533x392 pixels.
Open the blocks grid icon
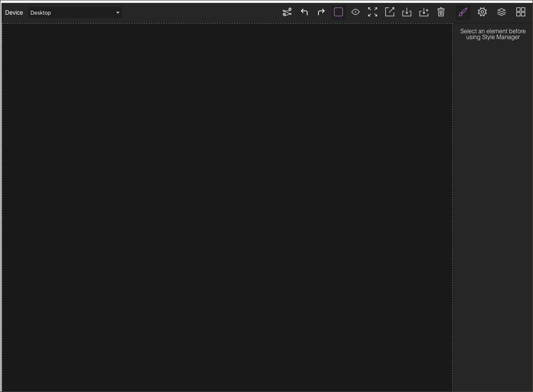point(521,12)
